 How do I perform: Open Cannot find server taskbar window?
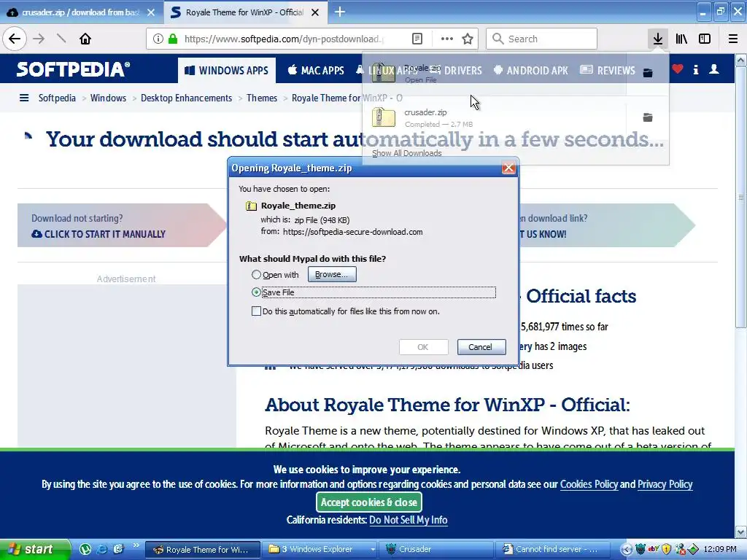pyautogui.click(x=553, y=550)
